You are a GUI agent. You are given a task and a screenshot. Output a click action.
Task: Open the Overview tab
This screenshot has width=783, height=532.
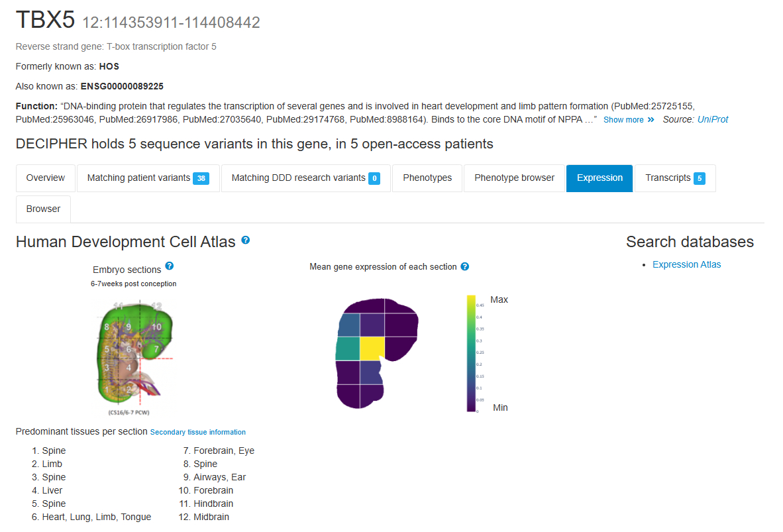coord(46,178)
